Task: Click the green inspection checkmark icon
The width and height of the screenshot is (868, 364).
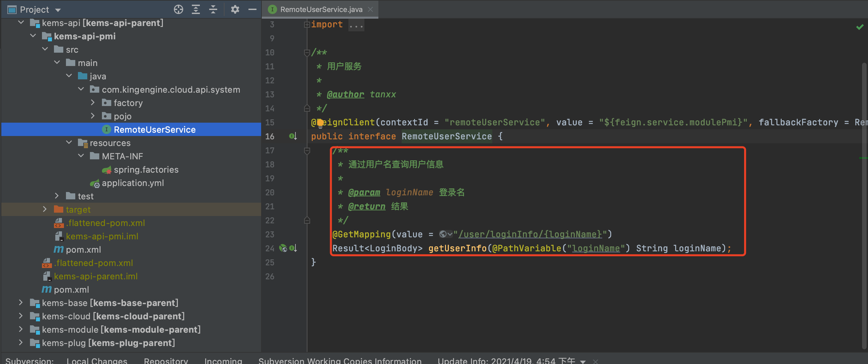Action: tap(860, 27)
